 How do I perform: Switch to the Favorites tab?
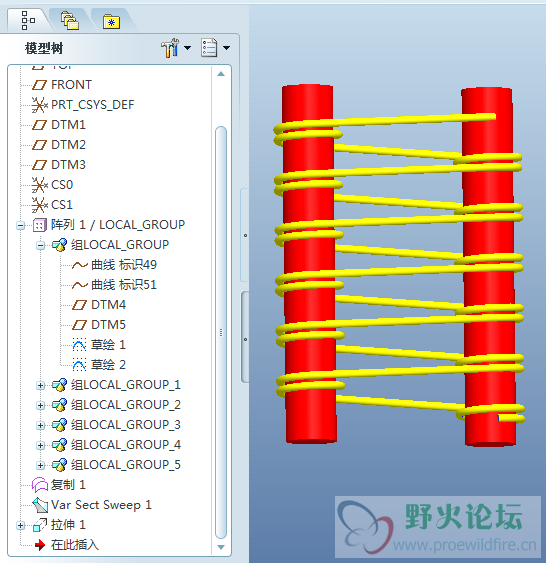click(111, 22)
